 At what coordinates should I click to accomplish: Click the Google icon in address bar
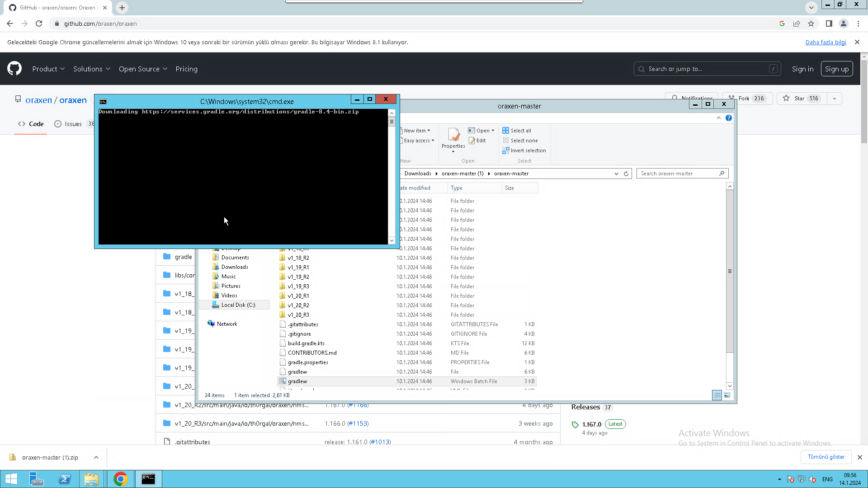click(782, 23)
